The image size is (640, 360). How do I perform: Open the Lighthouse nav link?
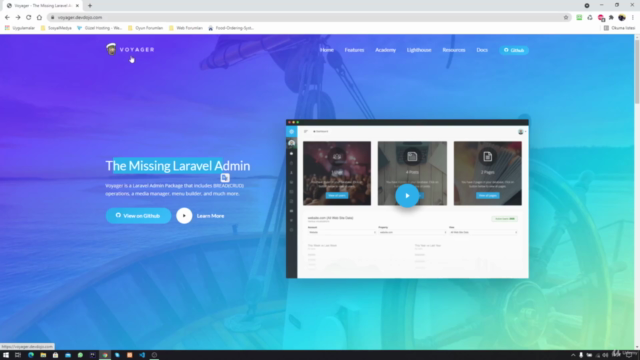coord(419,50)
